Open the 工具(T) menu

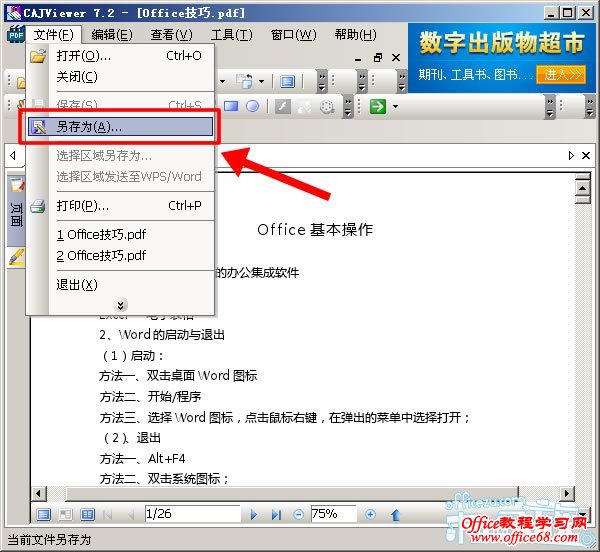232,35
